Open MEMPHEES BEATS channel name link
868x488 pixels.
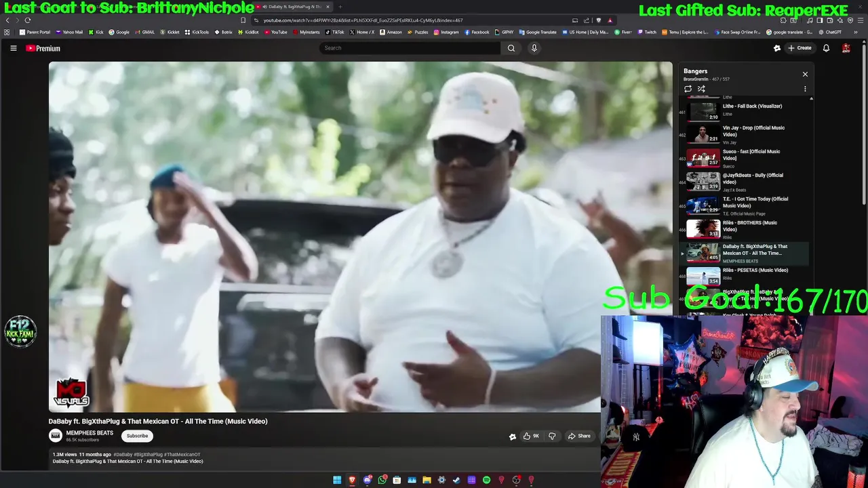pos(90,433)
